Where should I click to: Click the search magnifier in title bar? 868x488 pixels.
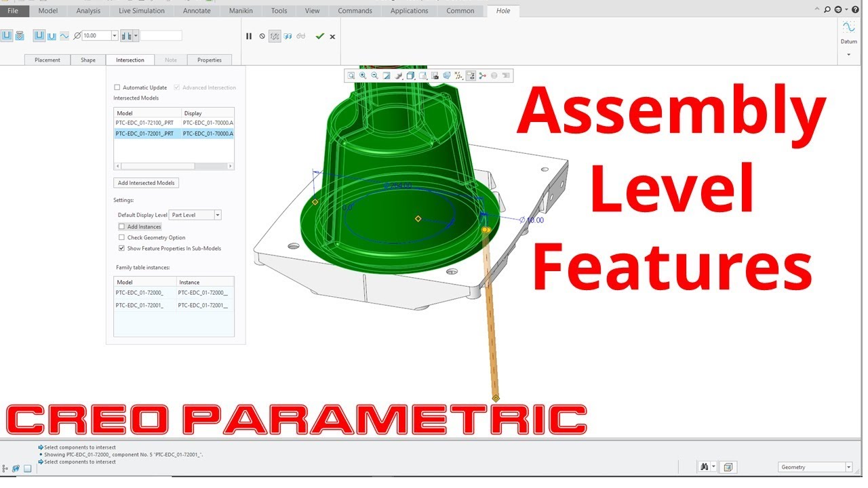[827, 9]
